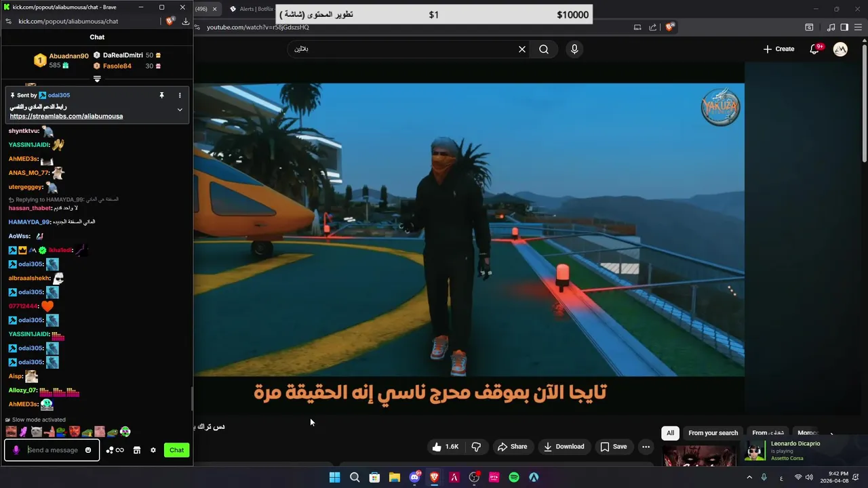
Task: Select the From your search chip
Action: point(713,433)
